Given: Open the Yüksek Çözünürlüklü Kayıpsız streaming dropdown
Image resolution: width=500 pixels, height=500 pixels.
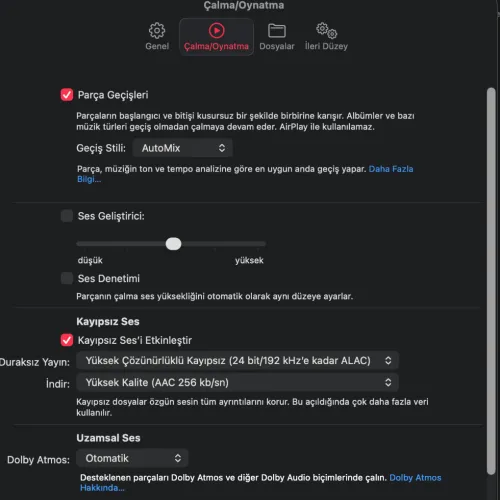Looking at the screenshot, I should click(x=237, y=360).
